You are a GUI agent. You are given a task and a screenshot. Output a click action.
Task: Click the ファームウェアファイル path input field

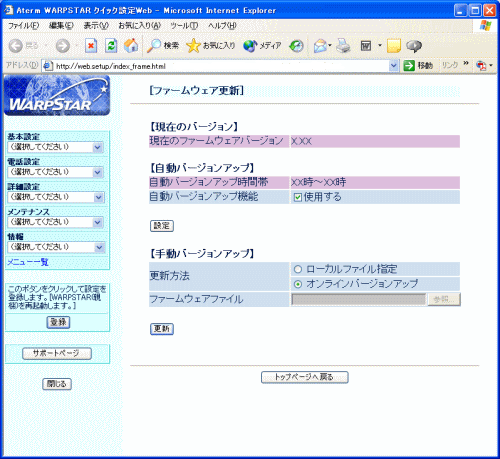click(359, 299)
